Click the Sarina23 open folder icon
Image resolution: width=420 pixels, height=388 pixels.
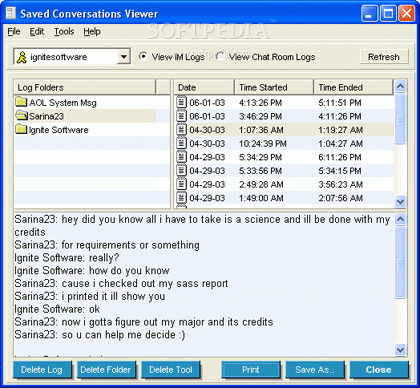(x=21, y=116)
